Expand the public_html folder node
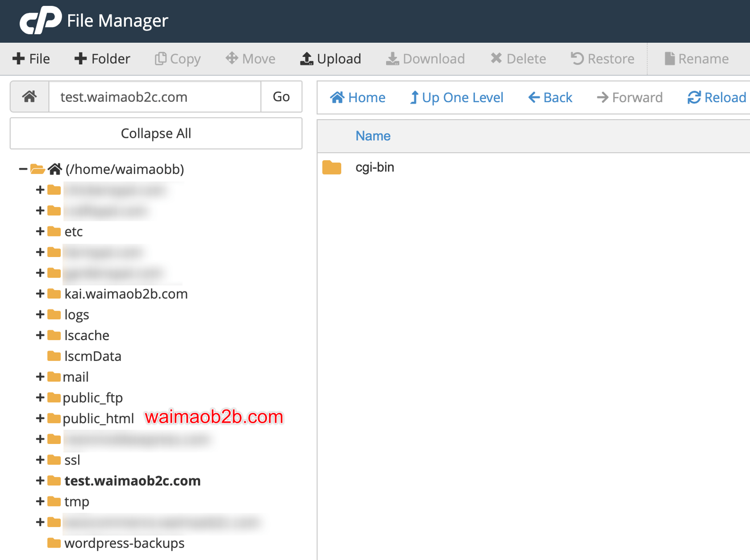This screenshot has width=750, height=560. point(40,418)
